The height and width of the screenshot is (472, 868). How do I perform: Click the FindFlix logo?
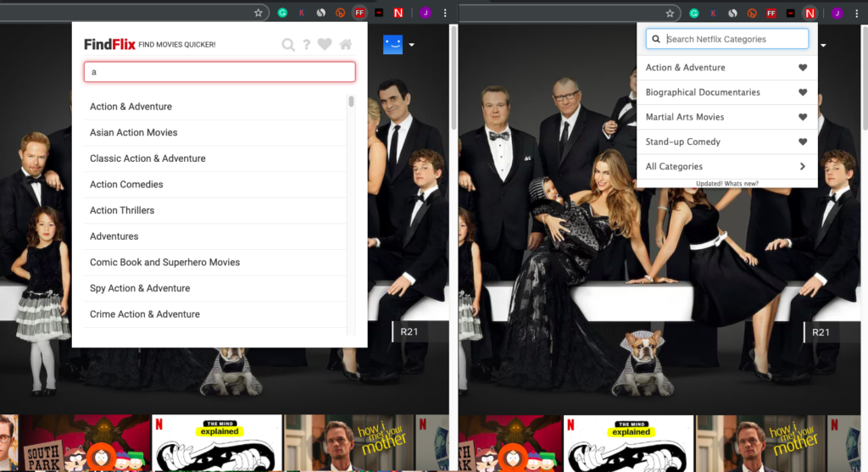click(x=109, y=44)
